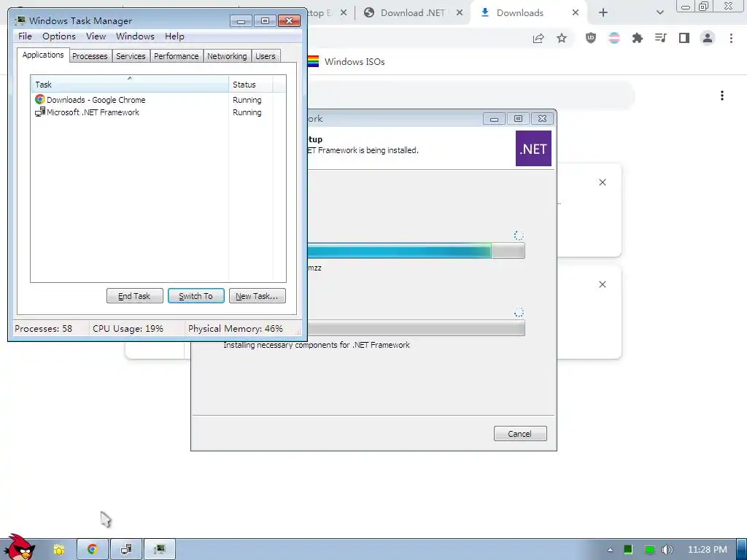Open the Help menu in Task Manager

pyautogui.click(x=174, y=36)
